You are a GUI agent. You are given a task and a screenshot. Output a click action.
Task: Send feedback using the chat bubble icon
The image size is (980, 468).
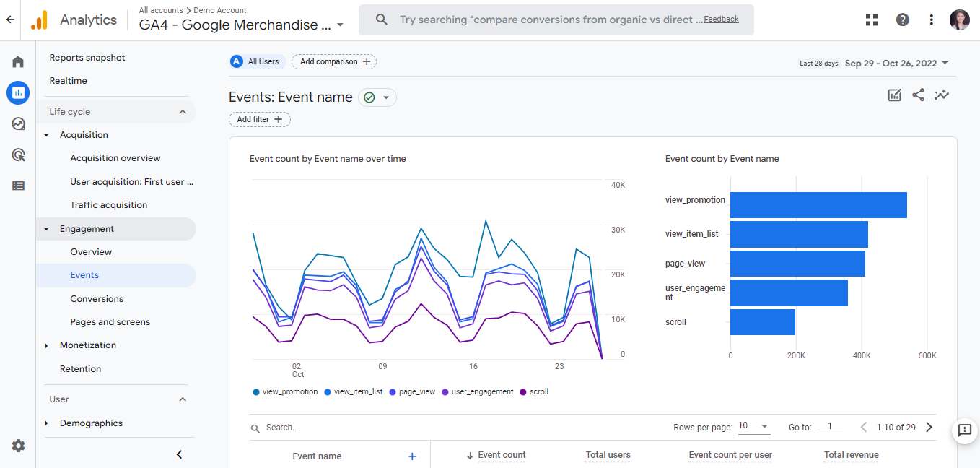(964, 431)
